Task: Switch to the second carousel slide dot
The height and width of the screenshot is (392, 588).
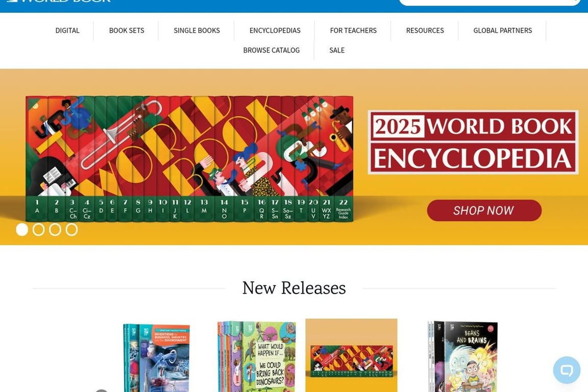Action: (39, 230)
